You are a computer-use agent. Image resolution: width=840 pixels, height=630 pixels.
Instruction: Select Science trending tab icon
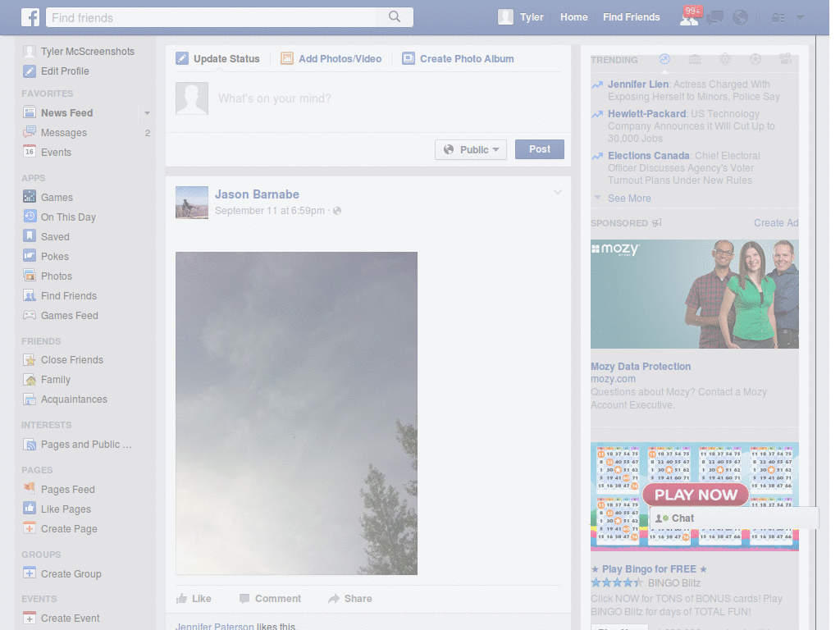[725, 59]
